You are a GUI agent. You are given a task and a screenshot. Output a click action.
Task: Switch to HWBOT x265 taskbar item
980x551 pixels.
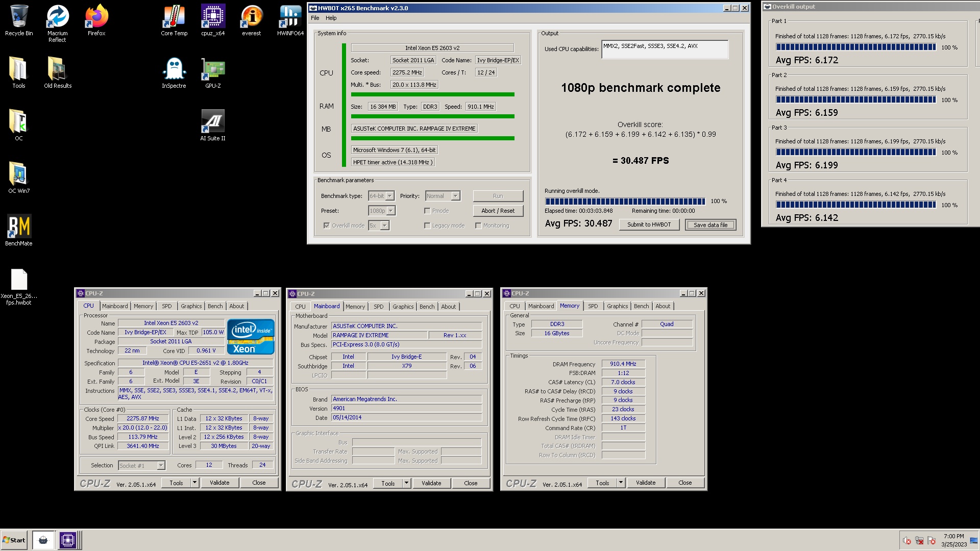click(x=43, y=540)
